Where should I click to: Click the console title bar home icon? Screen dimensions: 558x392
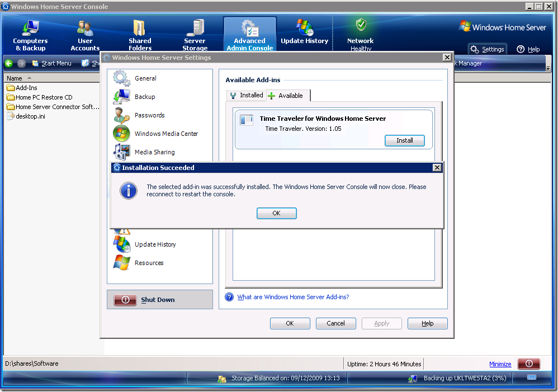point(6,6)
